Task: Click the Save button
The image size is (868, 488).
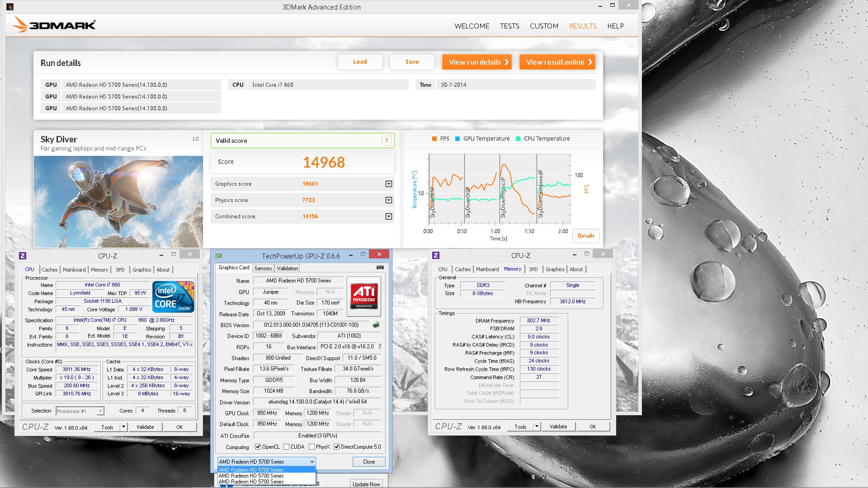Action: [x=412, y=62]
